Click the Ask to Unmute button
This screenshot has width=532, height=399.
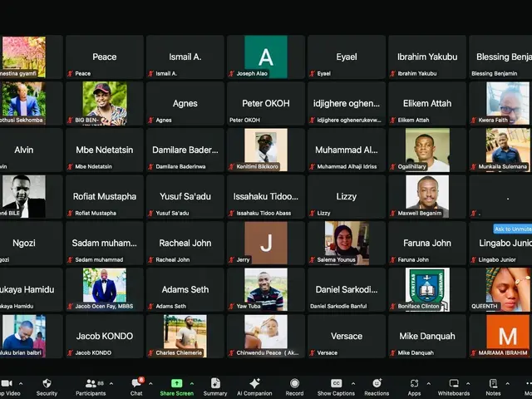pyautogui.click(x=512, y=229)
